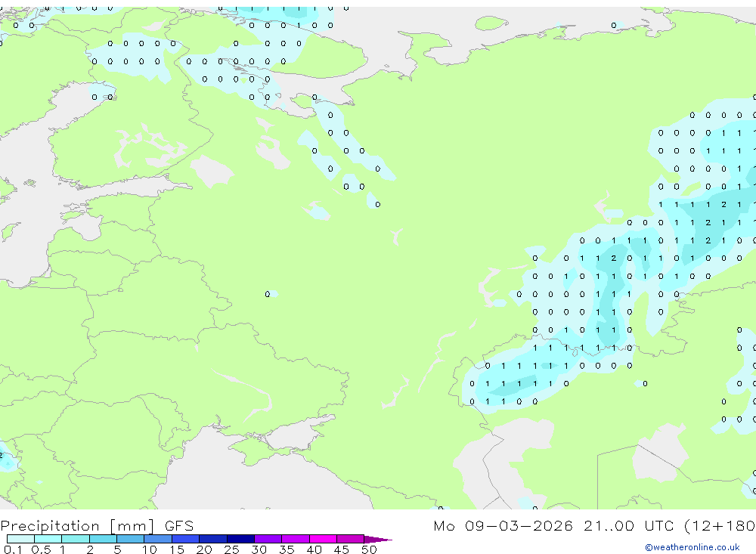Select the 0.5–1 mm legend color box
The height and width of the screenshot is (554, 756).
[x=48, y=539]
